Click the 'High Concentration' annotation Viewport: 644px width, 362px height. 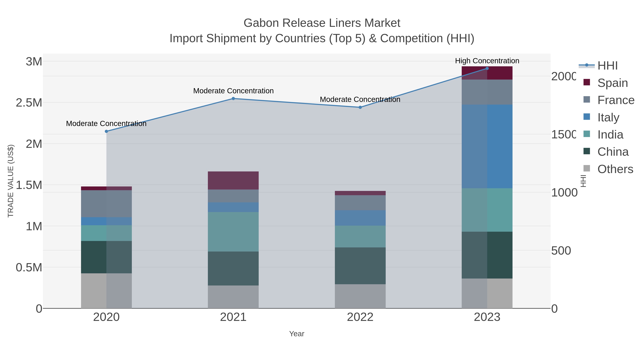(x=487, y=61)
